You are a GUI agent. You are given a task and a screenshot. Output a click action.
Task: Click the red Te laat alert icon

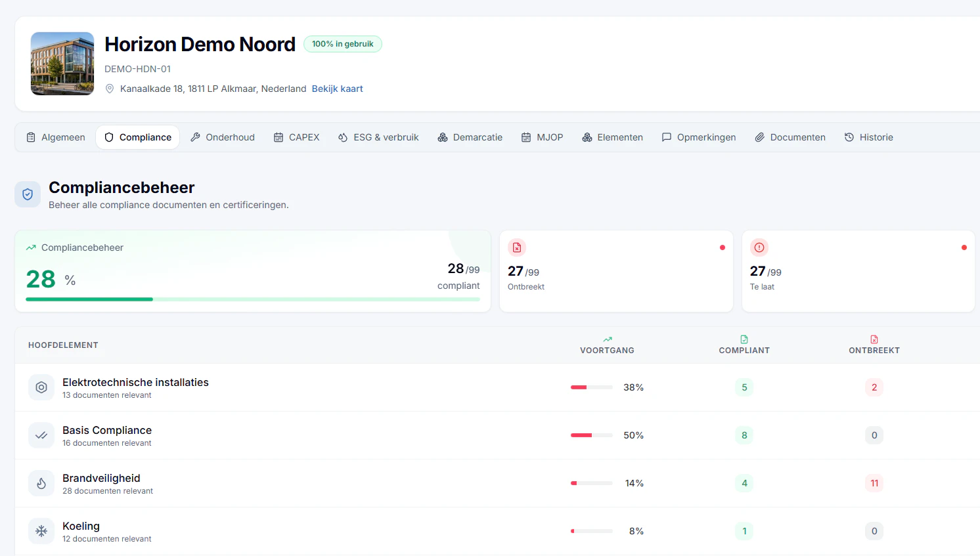759,247
